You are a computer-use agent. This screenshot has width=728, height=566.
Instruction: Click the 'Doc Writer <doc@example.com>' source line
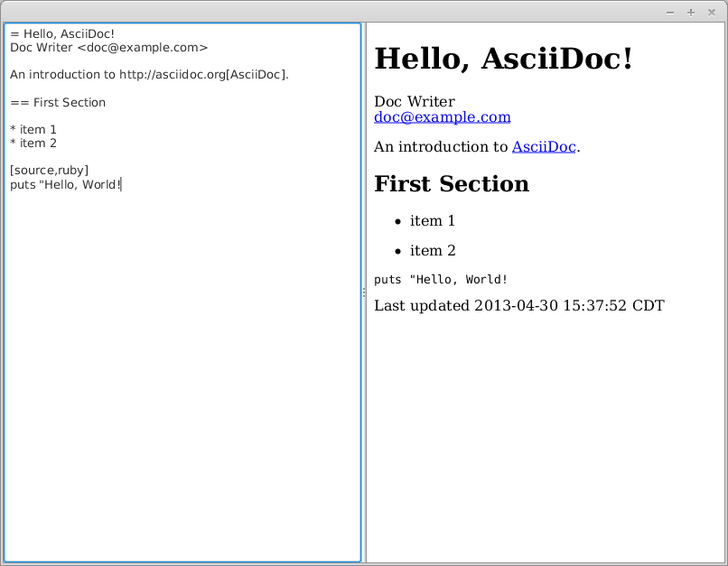(108, 47)
